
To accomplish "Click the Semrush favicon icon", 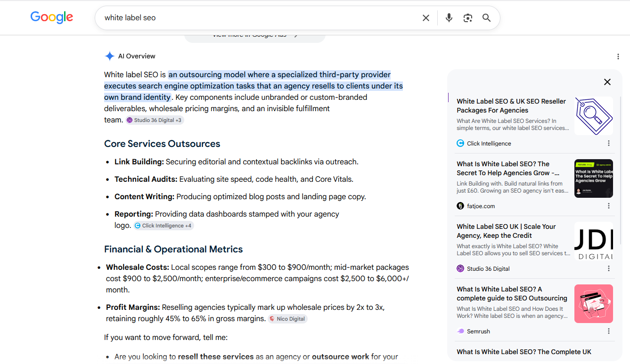I will (460, 331).
